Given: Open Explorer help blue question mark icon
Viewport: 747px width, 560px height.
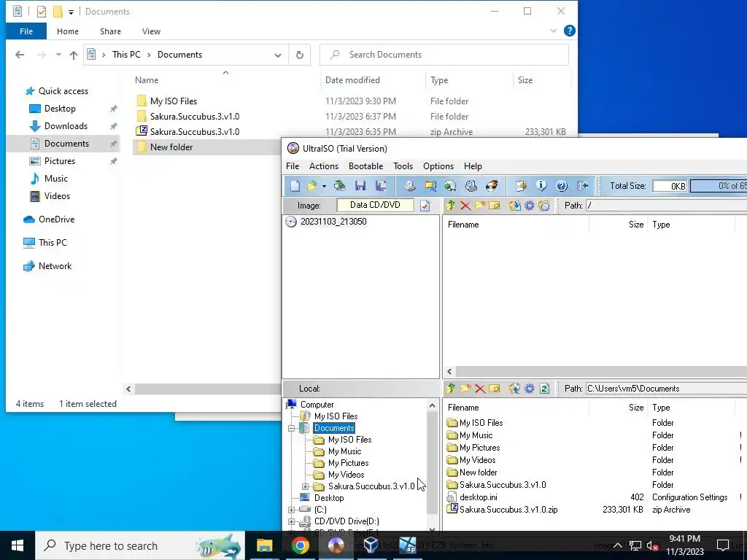Looking at the screenshot, I should (569, 31).
